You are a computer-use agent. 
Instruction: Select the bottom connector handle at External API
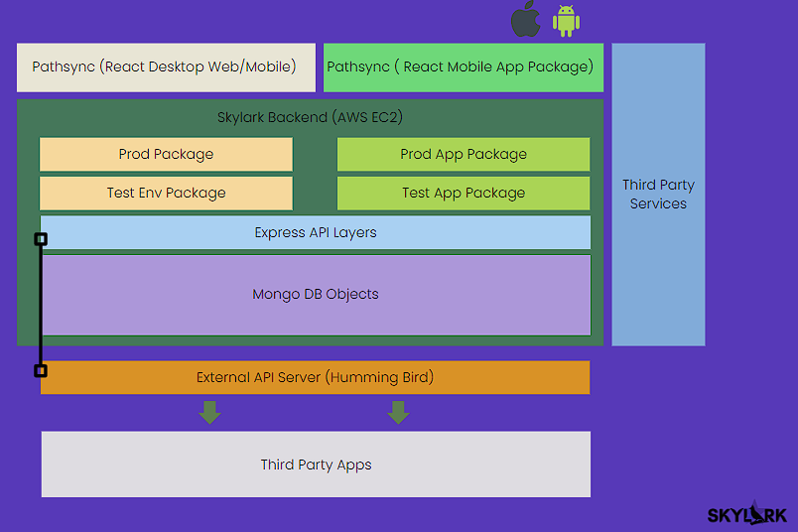pyautogui.click(x=41, y=371)
